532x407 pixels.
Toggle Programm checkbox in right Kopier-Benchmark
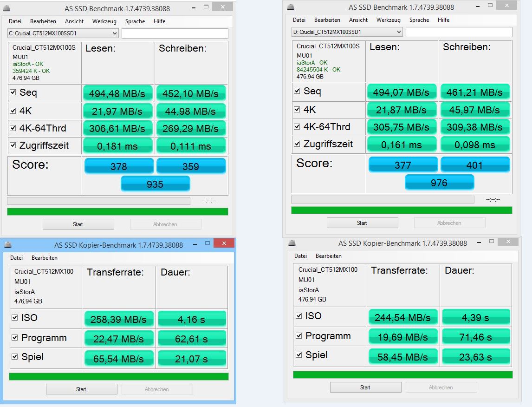pyautogui.click(x=298, y=336)
